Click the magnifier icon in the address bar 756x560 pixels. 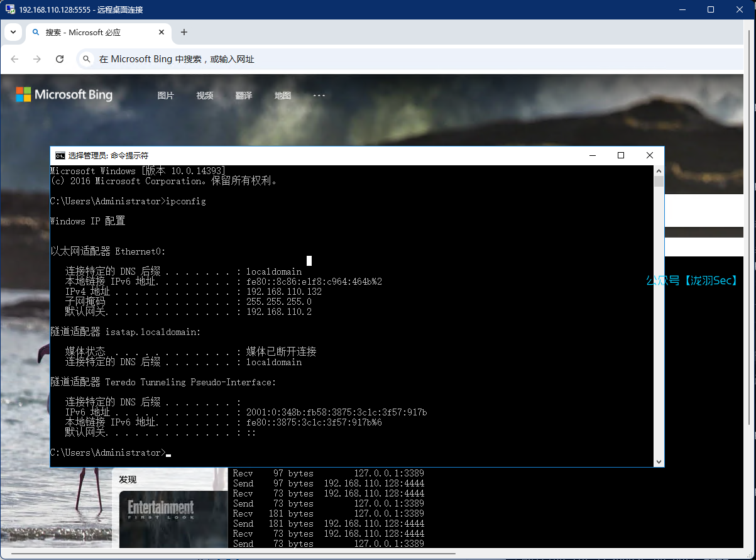[87, 59]
